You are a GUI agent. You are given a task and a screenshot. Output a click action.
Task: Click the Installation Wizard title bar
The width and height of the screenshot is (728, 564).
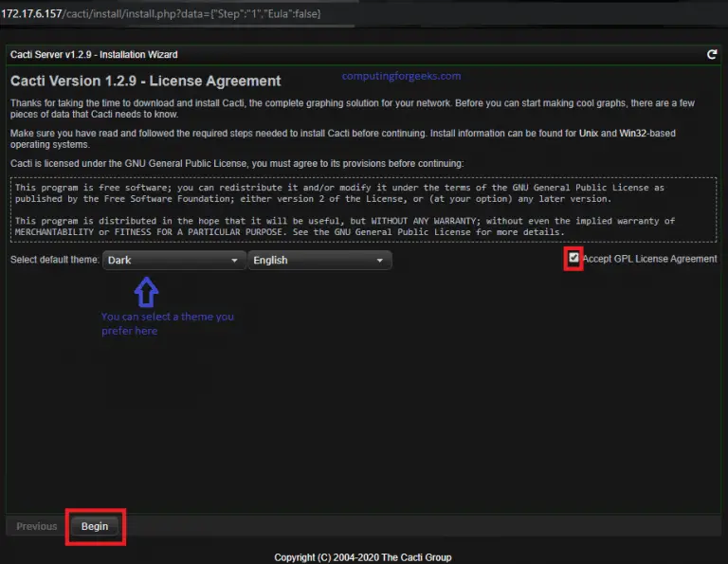[95, 55]
